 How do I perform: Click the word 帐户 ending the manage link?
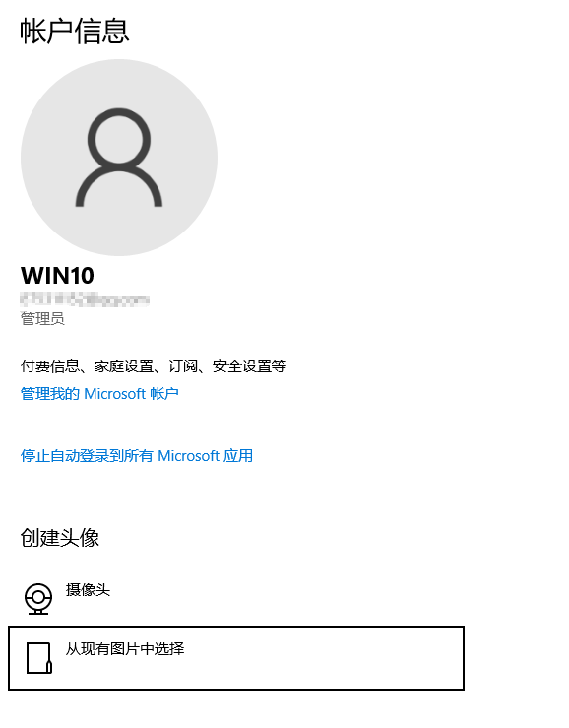(x=164, y=394)
